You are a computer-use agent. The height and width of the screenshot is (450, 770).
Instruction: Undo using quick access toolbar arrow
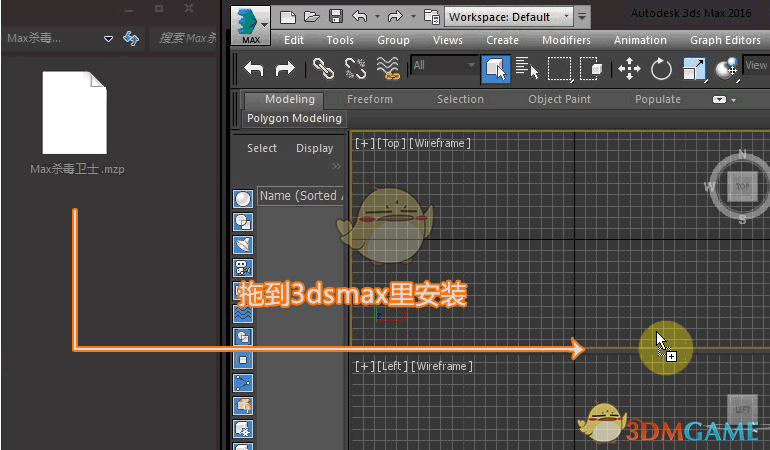click(x=359, y=17)
